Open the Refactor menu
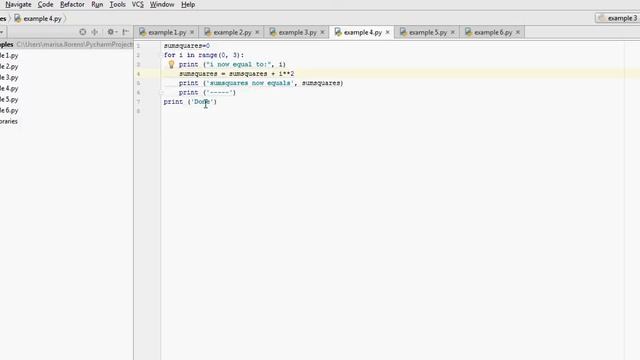This screenshot has width=640, height=360. 72,4
